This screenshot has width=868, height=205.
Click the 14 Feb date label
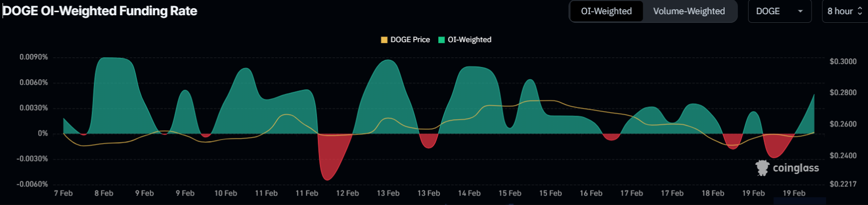[x=469, y=193]
